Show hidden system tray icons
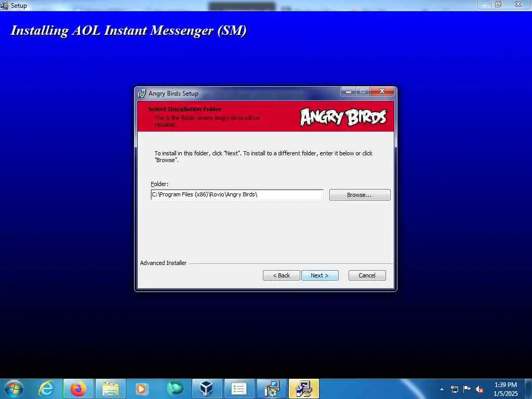 (442, 389)
